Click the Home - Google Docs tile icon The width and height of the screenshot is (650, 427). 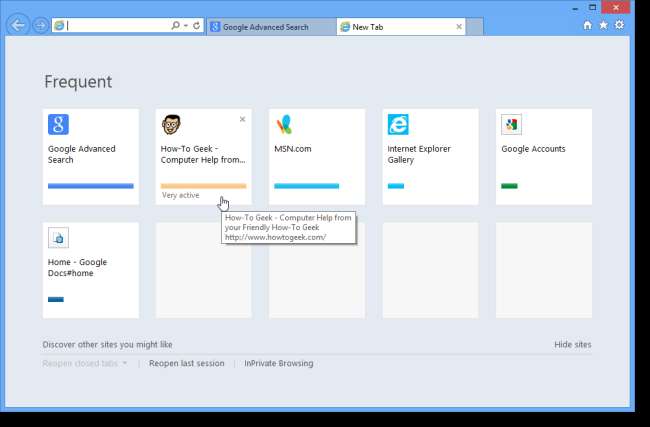(x=58, y=238)
